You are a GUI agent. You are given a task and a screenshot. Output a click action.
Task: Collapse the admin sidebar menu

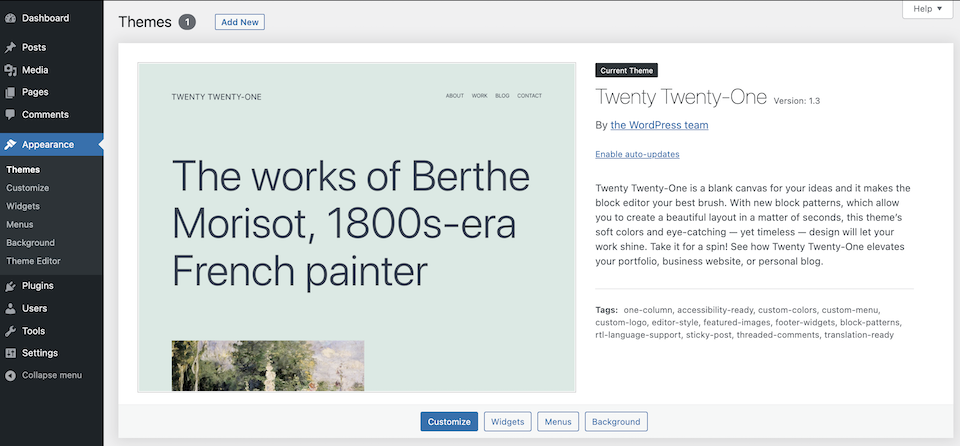click(x=44, y=375)
